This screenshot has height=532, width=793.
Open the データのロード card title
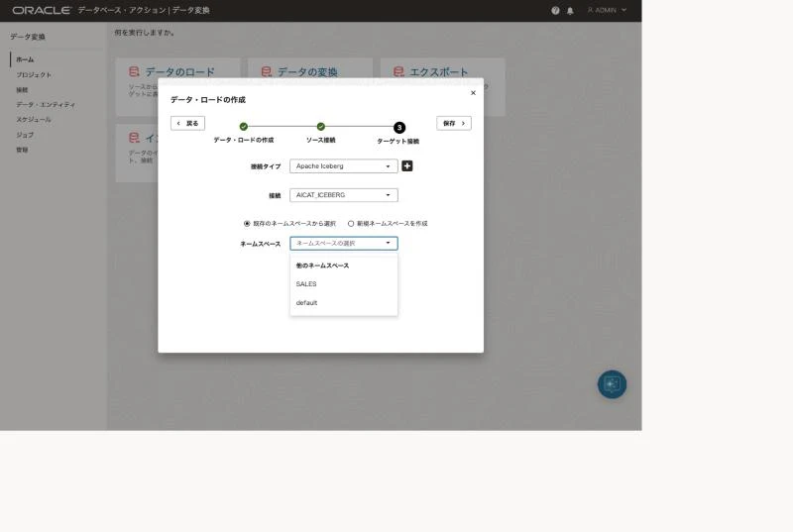pyautogui.click(x=180, y=71)
